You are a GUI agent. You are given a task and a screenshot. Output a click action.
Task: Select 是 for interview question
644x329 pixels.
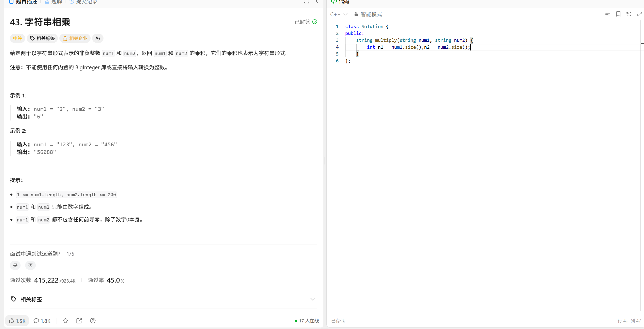(15, 265)
